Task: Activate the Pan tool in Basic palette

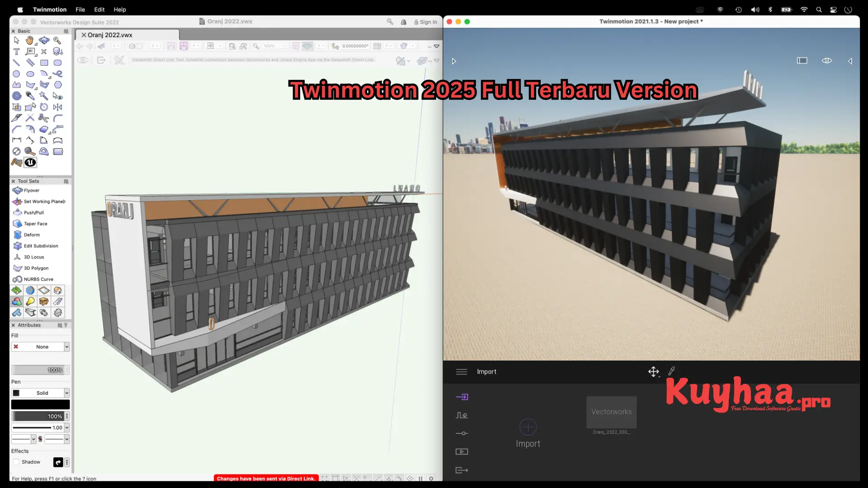Action: pyautogui.click(x=30, y=40)
